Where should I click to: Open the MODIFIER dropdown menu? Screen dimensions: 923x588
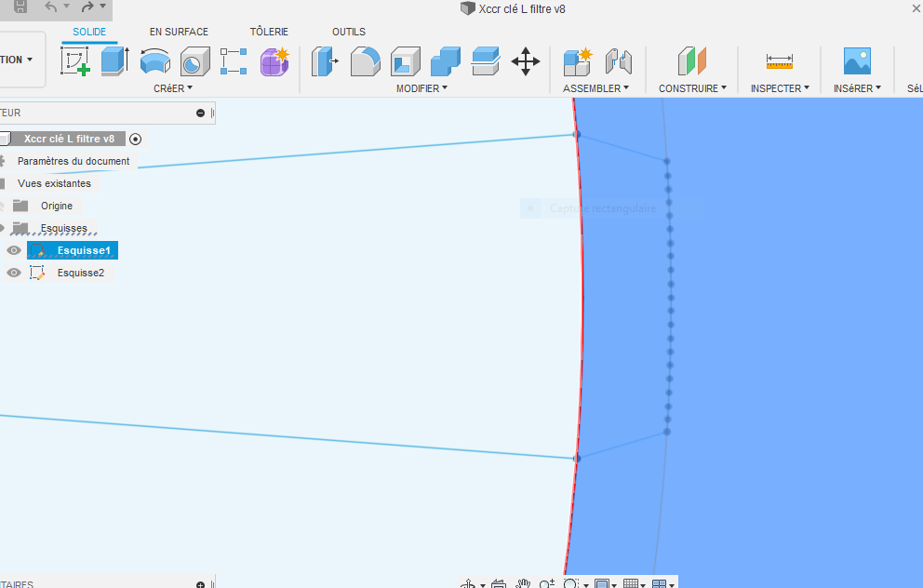(421, 88)
